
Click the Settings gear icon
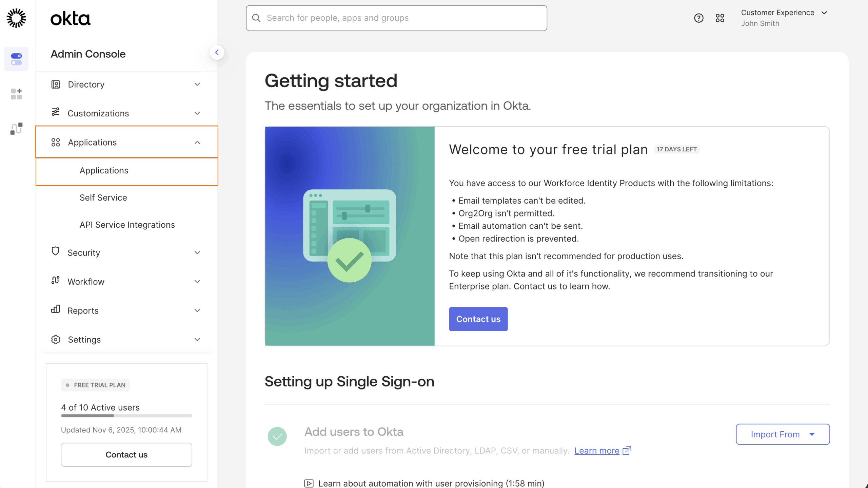(56, 339)
